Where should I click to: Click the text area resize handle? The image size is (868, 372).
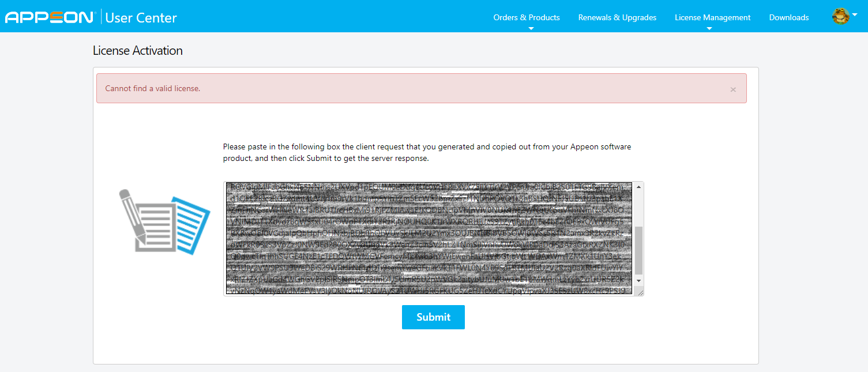tap(640, 292)
